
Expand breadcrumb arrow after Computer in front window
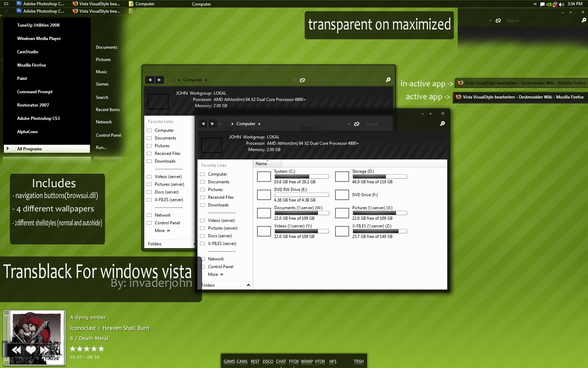click(x=259, y=124)
